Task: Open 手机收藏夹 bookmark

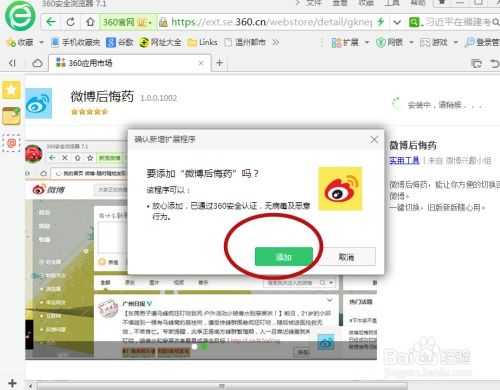Action: coord(76,42)
